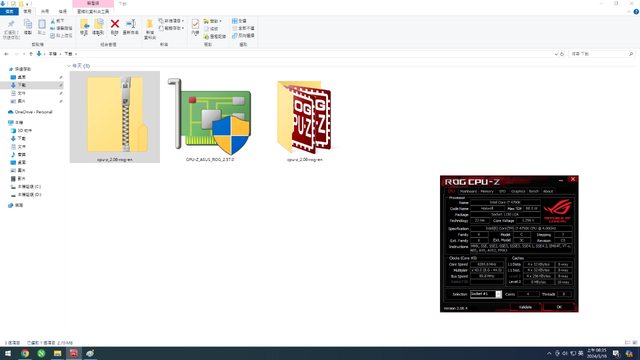Click the red ROG CPU-Z taskbar icon
This screenshot has height=360, width=640.
(x=73, y=353)
